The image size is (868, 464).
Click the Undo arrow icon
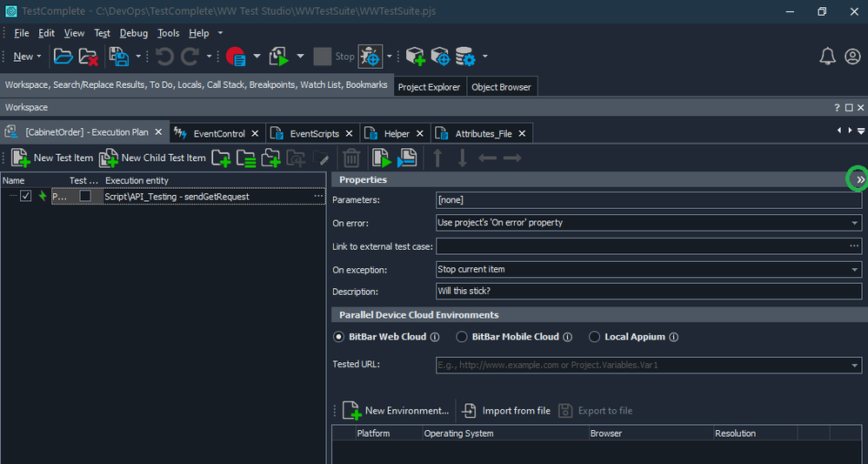pos(164,57)
